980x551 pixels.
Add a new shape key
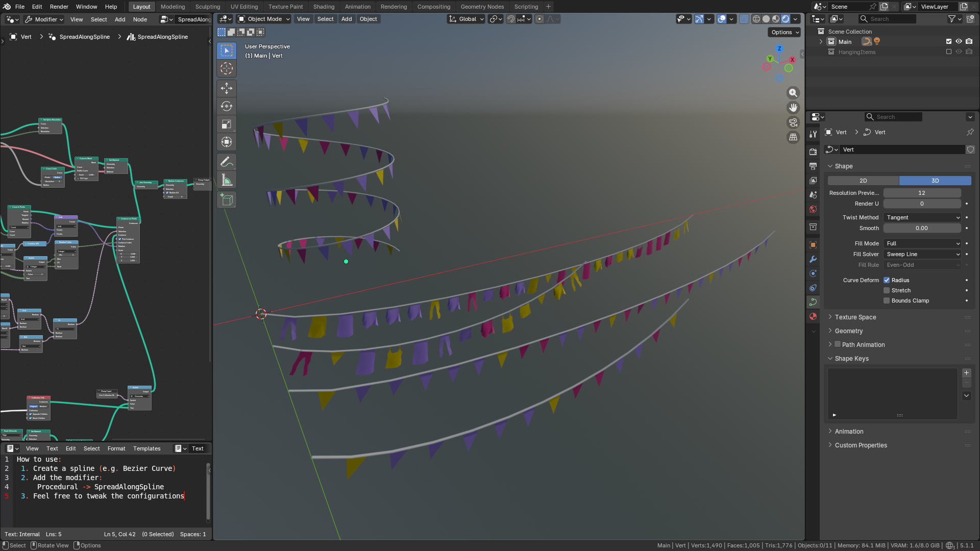[x=966, y=373]
